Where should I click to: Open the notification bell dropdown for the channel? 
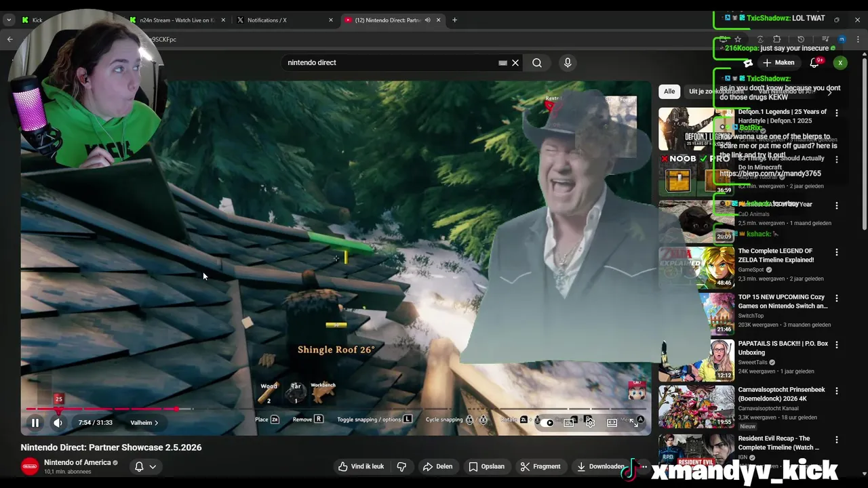(x=146, y=466)
